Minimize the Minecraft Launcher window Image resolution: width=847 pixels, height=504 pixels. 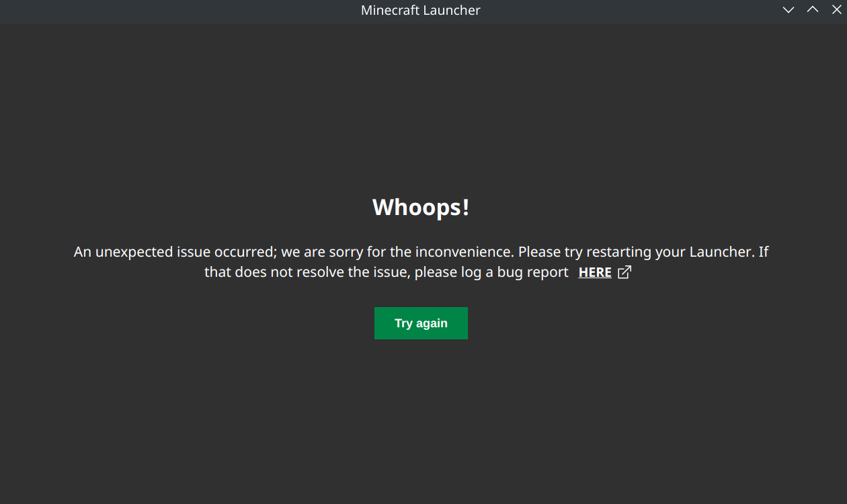[789, 9]
